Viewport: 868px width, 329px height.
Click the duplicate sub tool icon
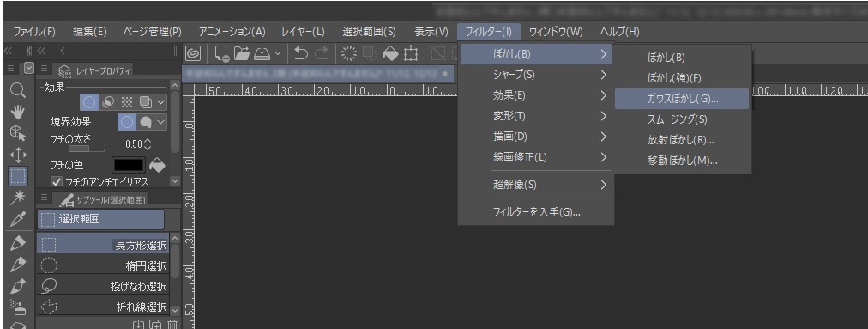(x=155, y=325)
